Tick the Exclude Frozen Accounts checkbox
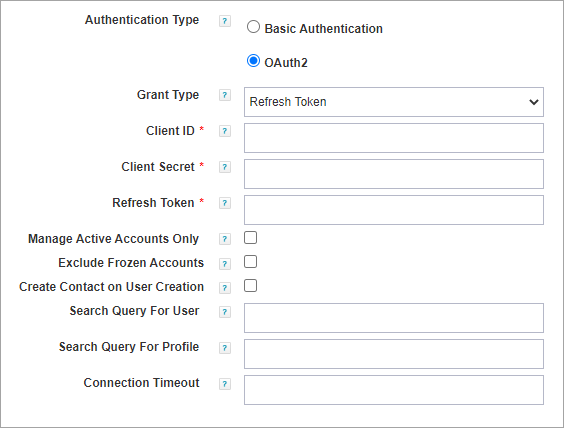Viewport: 564px width, 428px height. (250, 262)
